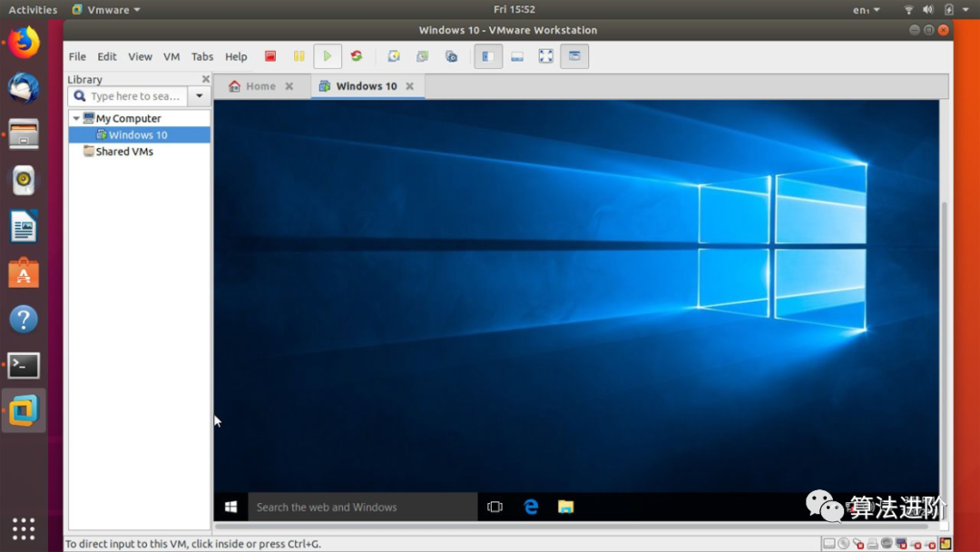
Task: Close the Windows 10 tab
Action: (x=409, y=86)
